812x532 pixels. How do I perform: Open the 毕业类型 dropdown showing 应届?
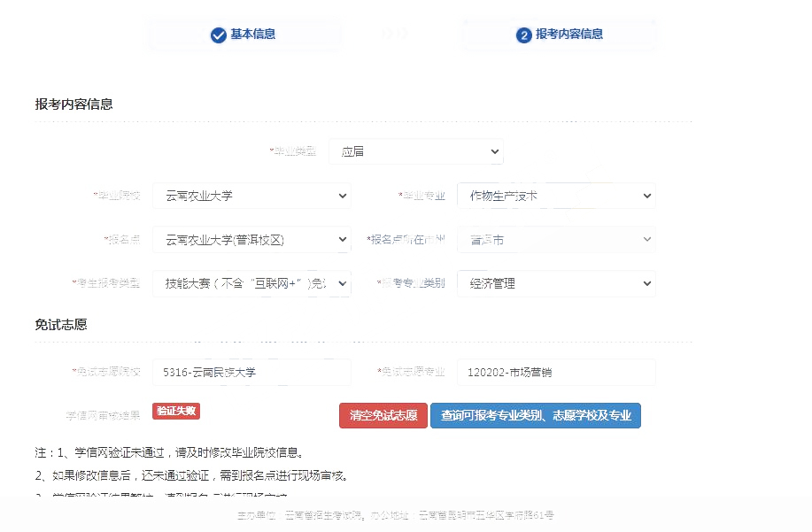(415, 151)
